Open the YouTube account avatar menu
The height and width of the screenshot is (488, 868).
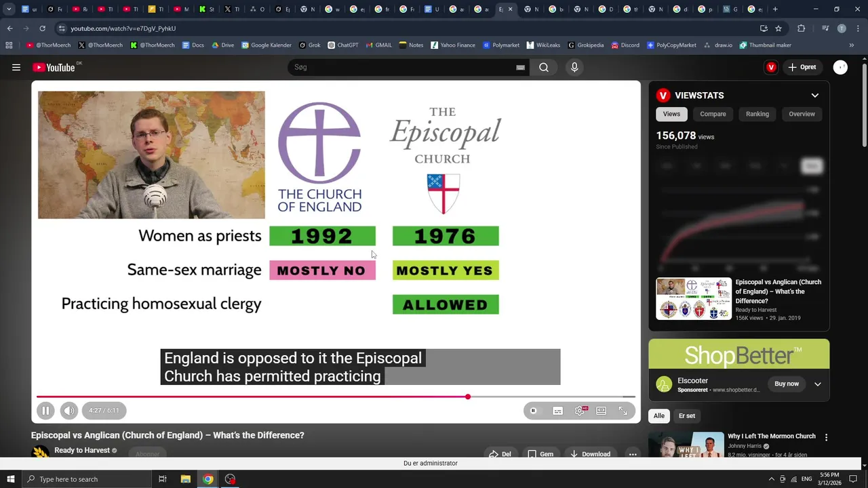pos(840,67)
